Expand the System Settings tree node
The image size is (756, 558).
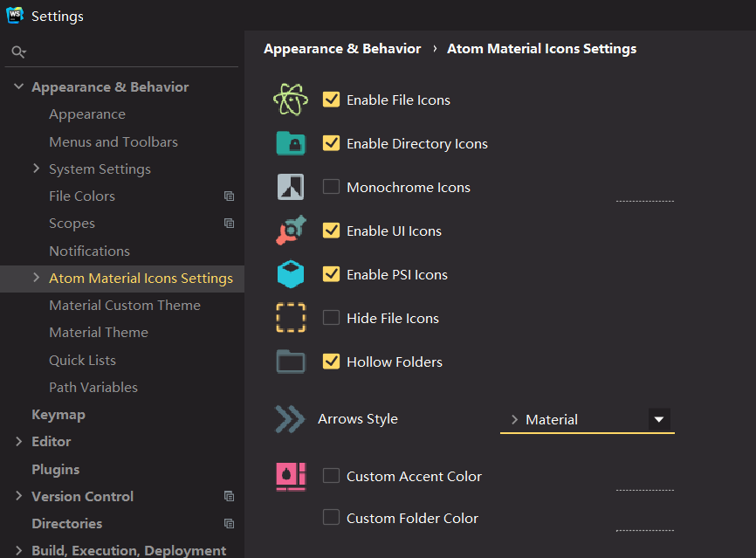coord(36,169)
